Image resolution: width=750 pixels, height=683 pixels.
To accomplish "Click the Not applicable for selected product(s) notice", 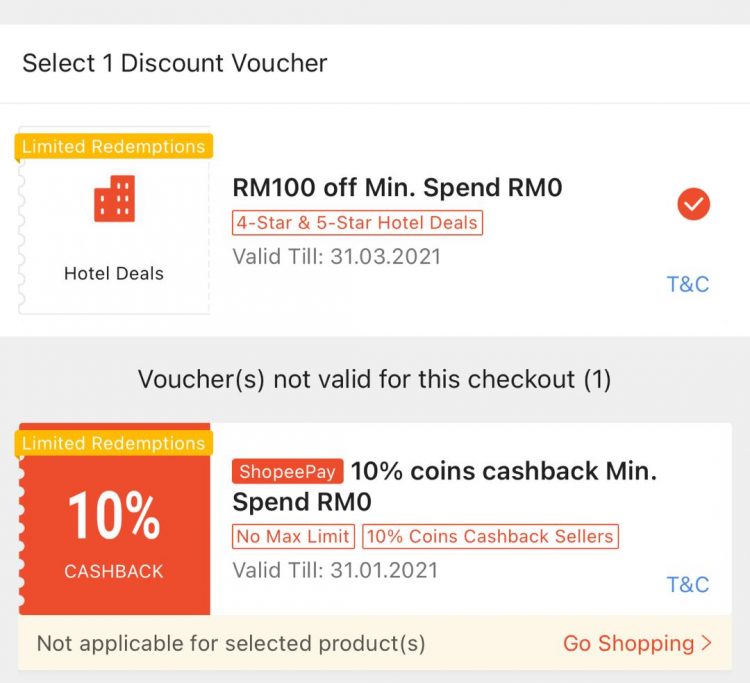I will point(231,643).
